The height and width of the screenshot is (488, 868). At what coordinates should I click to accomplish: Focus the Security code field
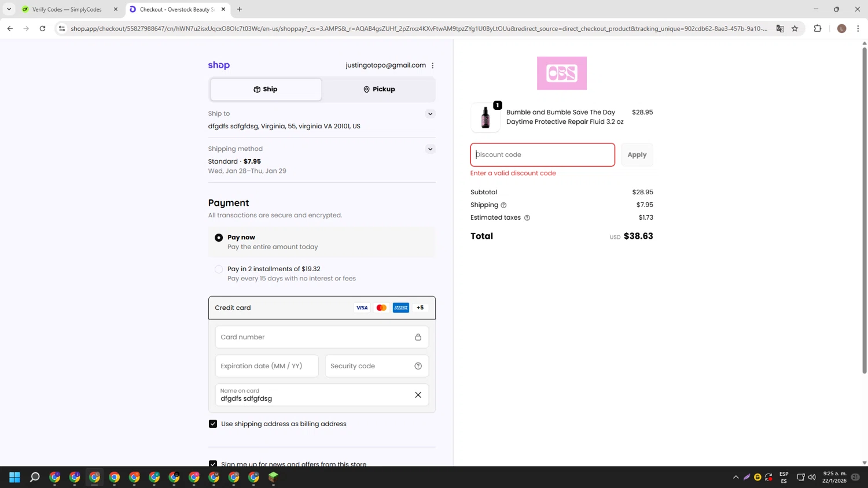pyautogui.click(x=377, y=366)
